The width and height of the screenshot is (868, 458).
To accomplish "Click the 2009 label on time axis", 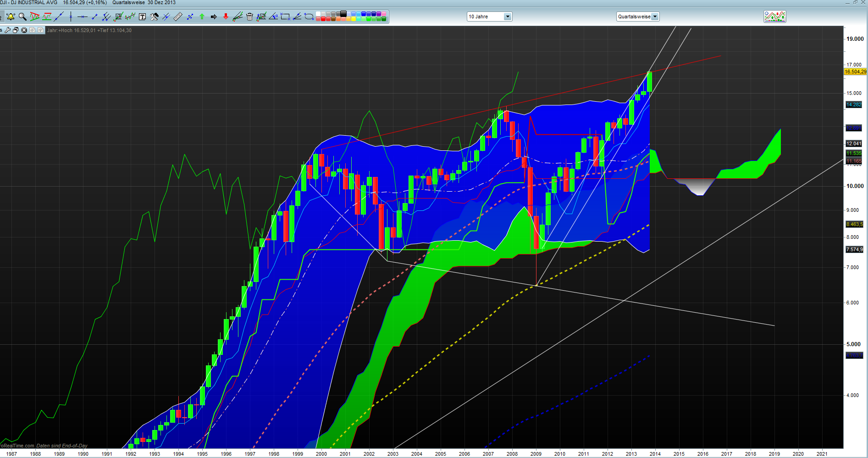I will (536, 454).
